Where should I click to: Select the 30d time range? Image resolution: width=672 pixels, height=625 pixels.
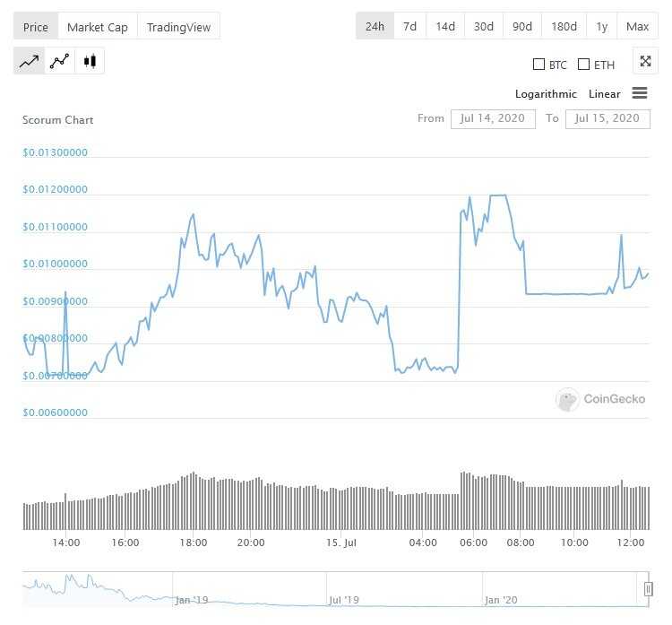click(484, 27)
